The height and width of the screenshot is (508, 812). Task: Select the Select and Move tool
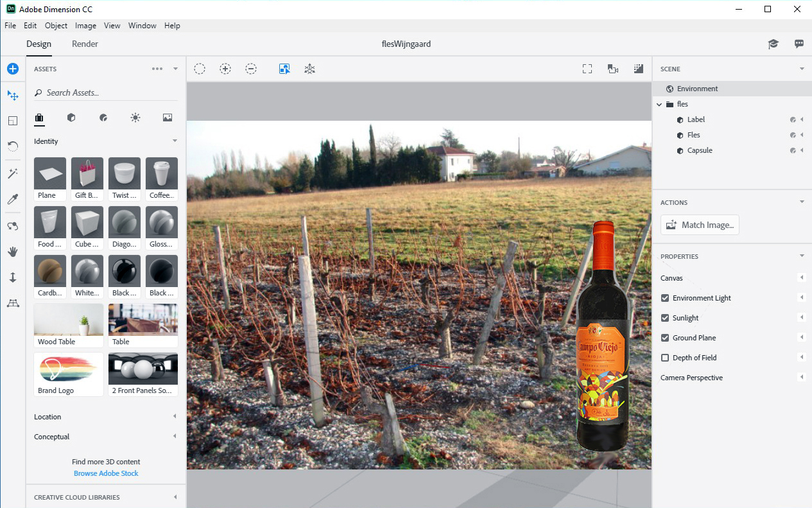click(x=13, y=95)
